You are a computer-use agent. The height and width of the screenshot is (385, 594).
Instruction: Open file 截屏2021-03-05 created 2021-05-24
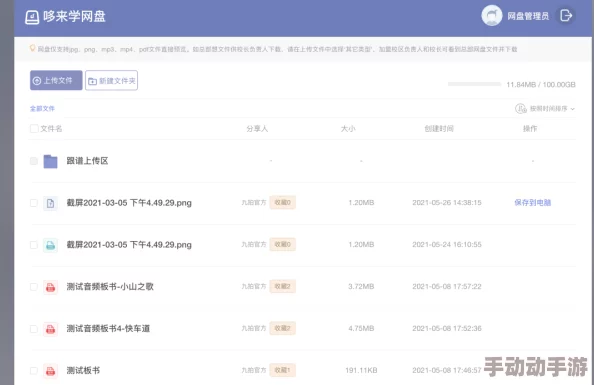coord(129,245)
